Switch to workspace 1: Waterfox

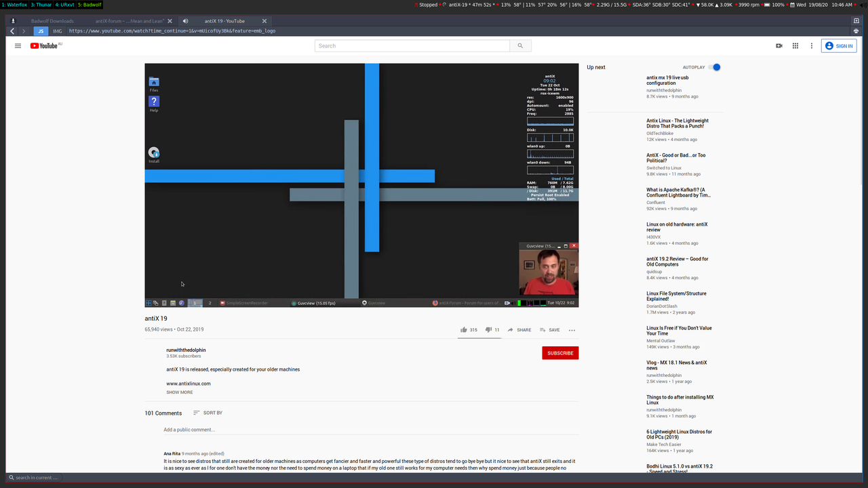tap(14, 5)
